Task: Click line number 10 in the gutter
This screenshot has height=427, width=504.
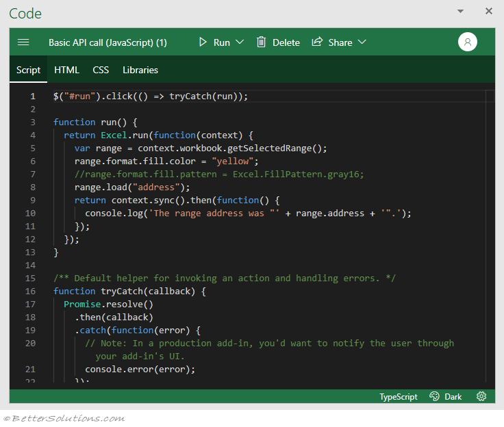Action: click(x=30, y=213)
